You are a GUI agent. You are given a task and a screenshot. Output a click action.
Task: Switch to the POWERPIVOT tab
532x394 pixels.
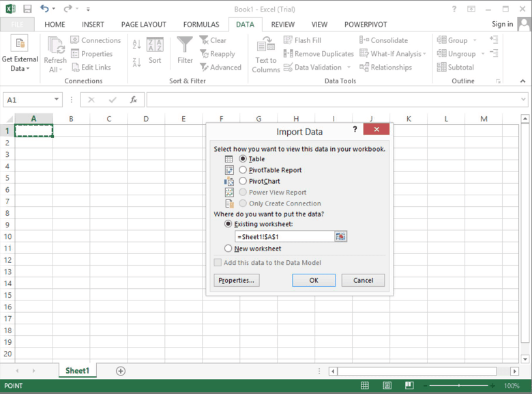coord(366,25)
